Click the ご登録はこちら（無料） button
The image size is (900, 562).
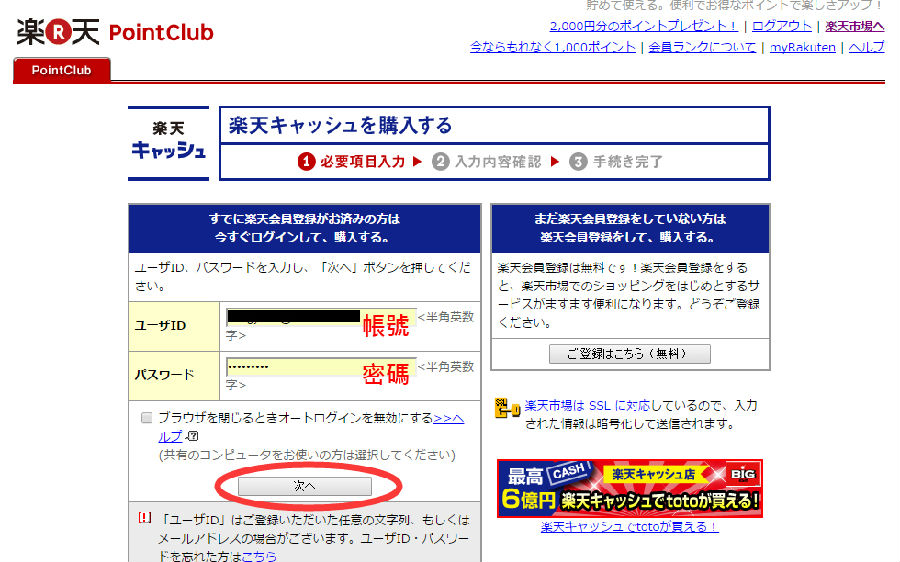630,354
